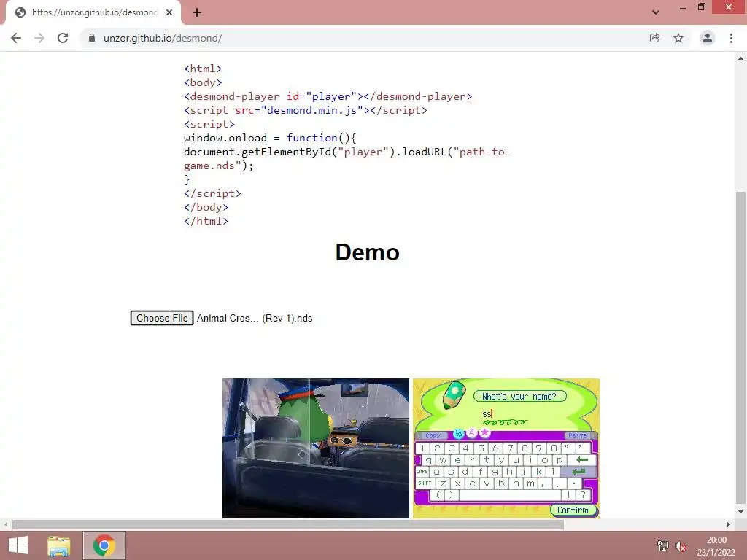
Task: Tap the Copy button in game keyboard
Action: [433, 435]
